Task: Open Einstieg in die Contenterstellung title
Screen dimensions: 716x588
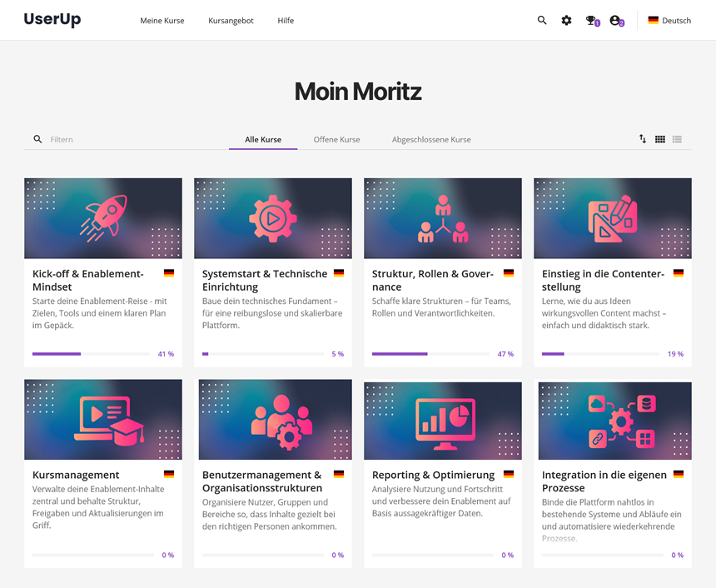Action: pyautogui.click(x=604, y=280)
